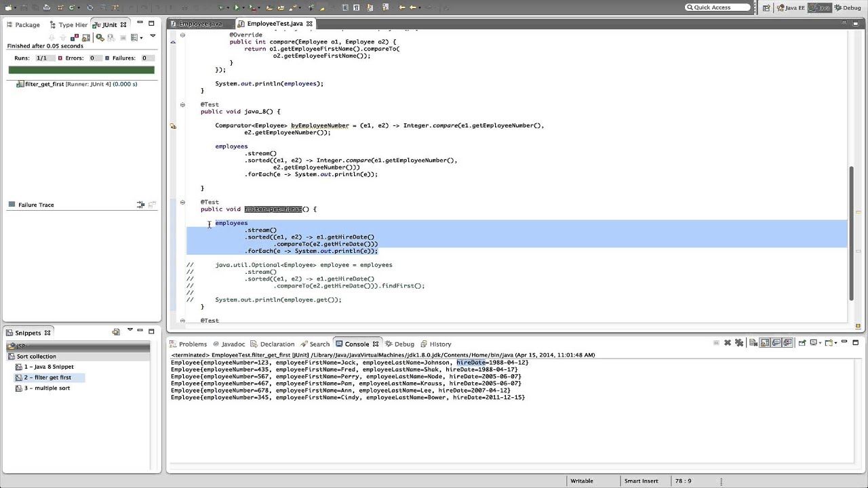Go to previous failed test in JUnit view
This screenshot has width=868, height=488.
click(62, 37)
